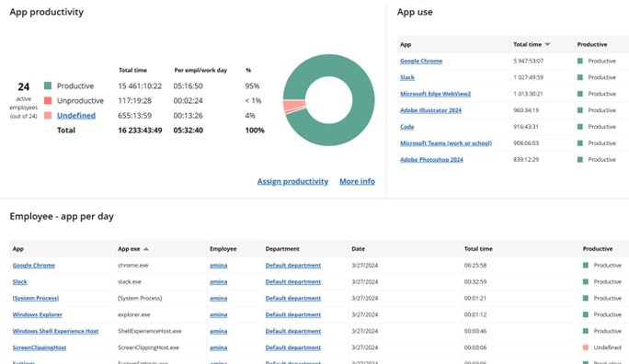Open Windows Shell Experience Host link
629x364 pixels.
[x=55, y=331]
